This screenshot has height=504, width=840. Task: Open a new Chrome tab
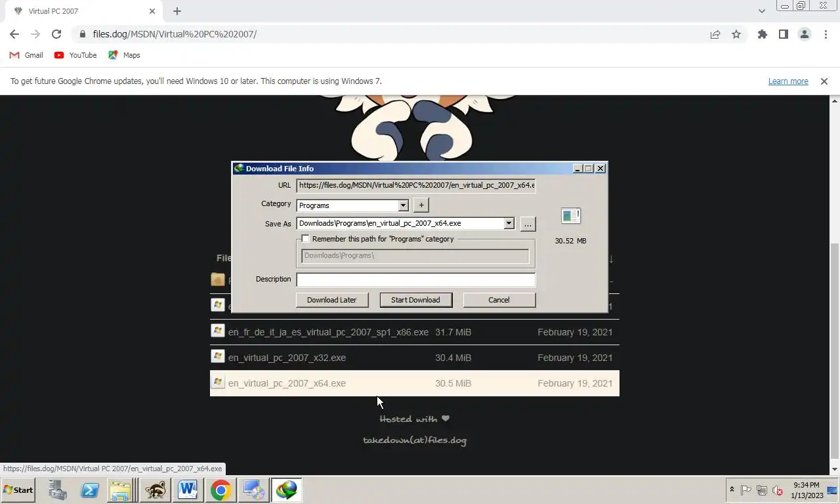click(x=177, y=11)
